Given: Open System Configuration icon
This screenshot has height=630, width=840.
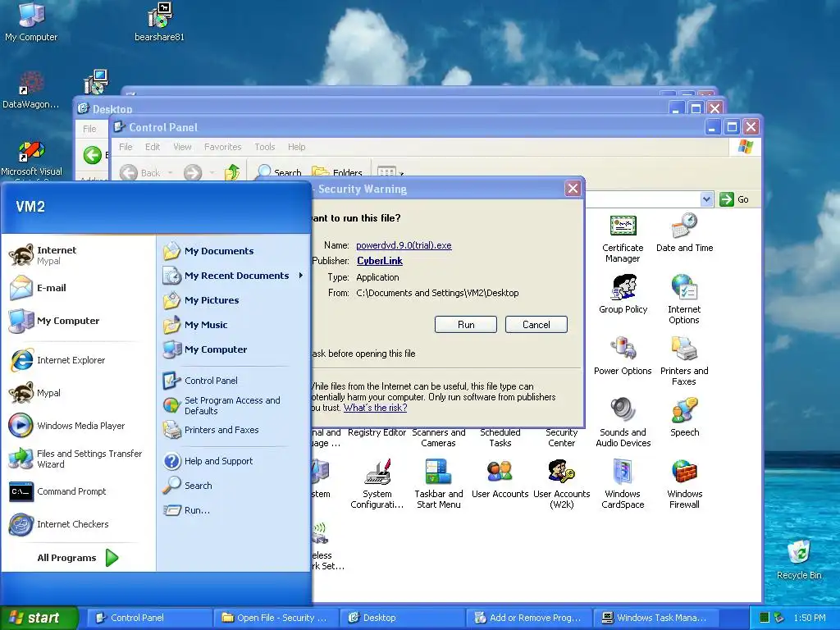Looking at the screenshot, I should (x=377, y=484).
